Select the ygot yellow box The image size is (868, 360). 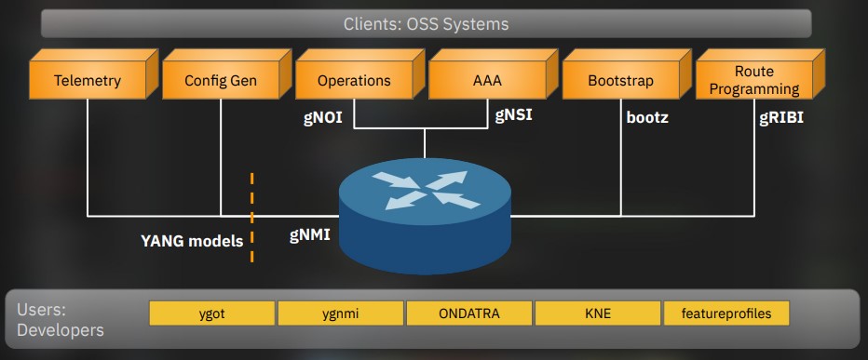tap(212, 313)
